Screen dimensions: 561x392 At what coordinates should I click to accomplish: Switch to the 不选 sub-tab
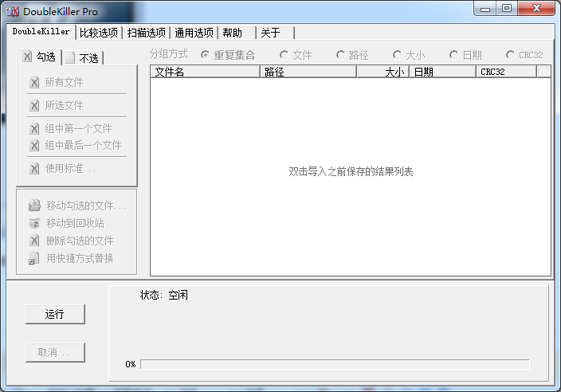pyautogui.click(x=83, y=58)
